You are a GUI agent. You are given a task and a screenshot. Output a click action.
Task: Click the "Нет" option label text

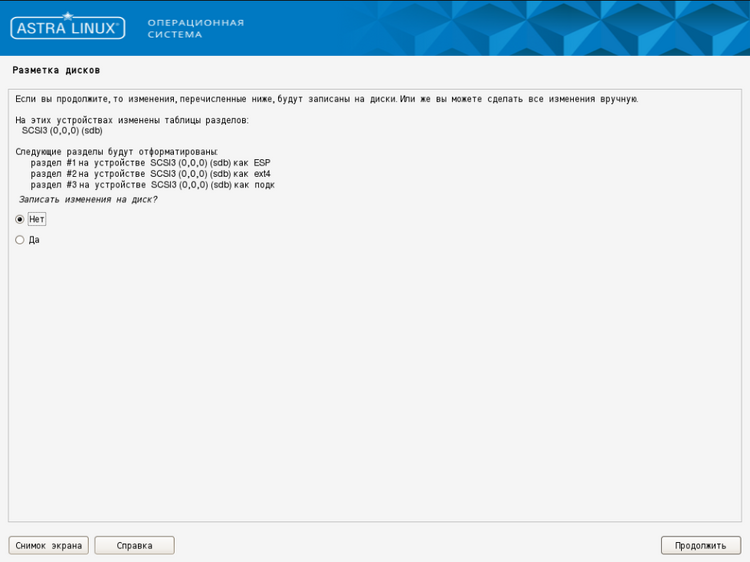pos(37,219)
